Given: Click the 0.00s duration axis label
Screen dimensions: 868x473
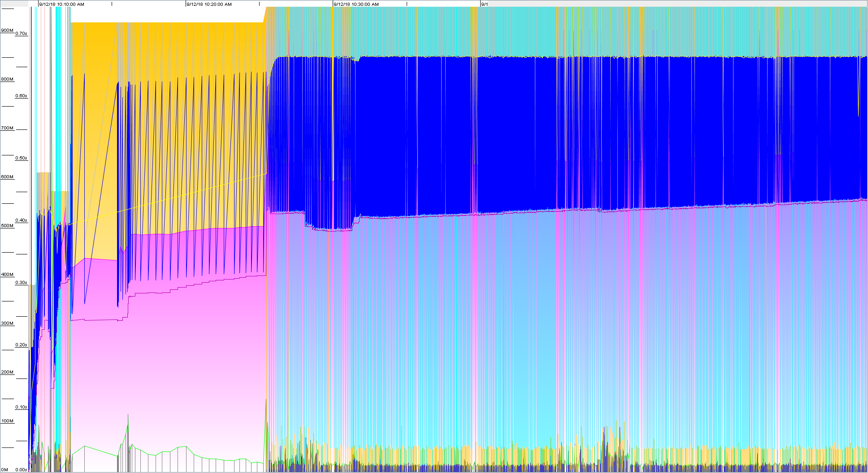Looking at the screenshot, I should click(x=21, y=470).
